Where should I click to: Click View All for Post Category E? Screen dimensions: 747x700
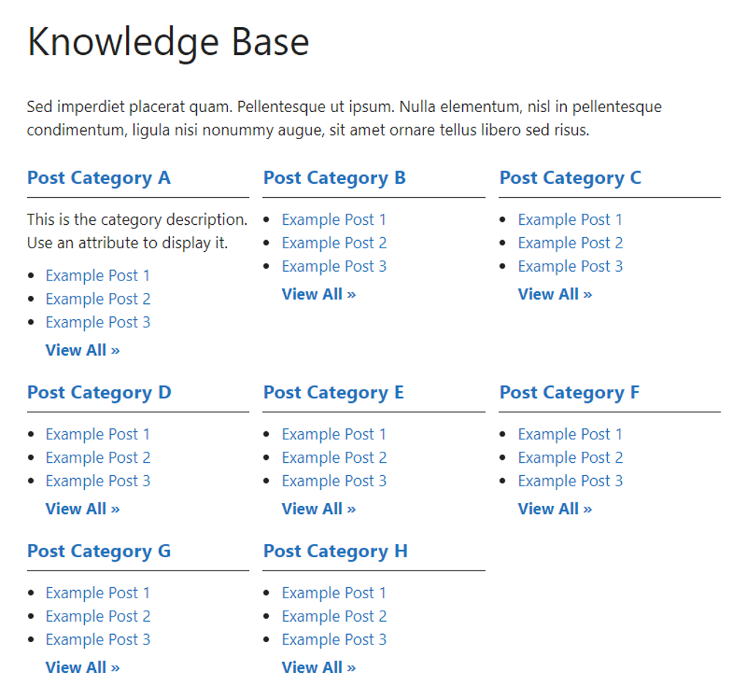coord(319,508)
